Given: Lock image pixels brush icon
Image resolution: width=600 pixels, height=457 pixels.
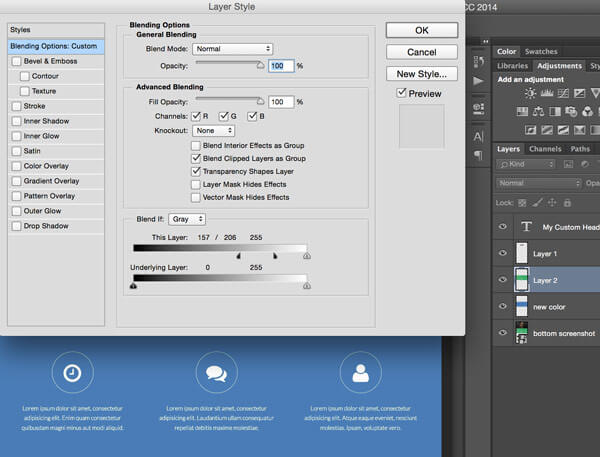Looking at the screenshot, I should [x=537, y=202].
